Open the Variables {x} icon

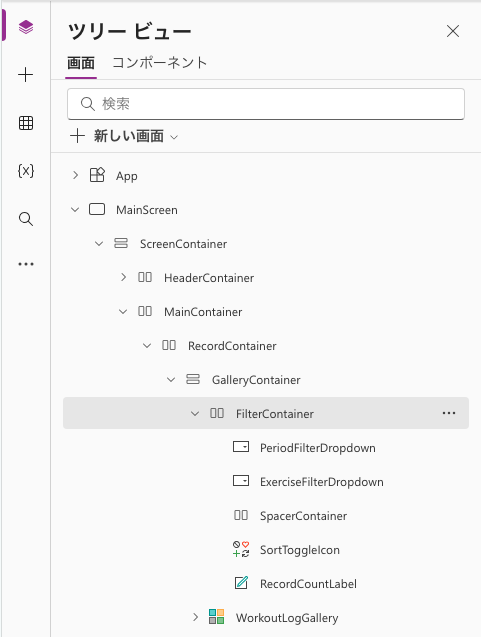pos(26,171)
